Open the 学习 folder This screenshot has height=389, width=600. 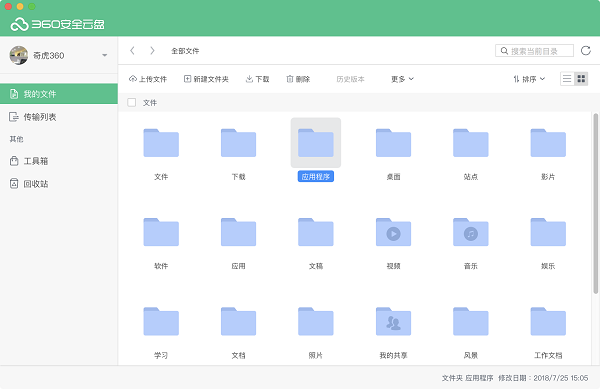click(161, 321)
